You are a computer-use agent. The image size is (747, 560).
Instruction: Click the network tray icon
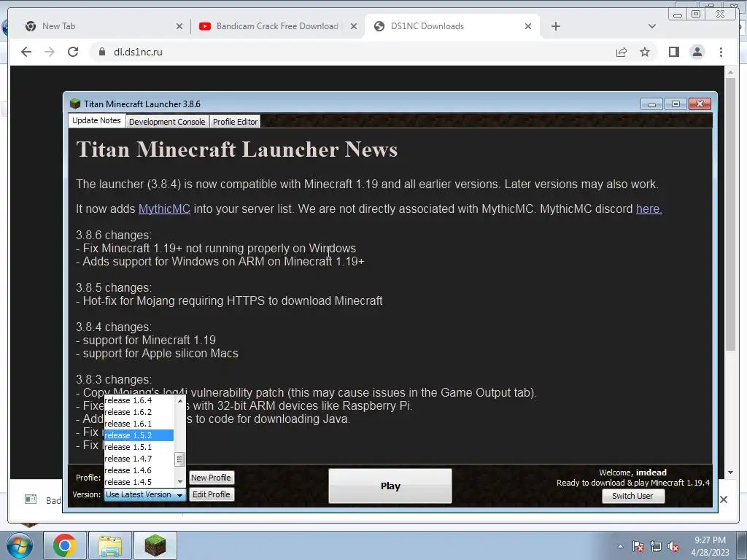coord(656,547)
